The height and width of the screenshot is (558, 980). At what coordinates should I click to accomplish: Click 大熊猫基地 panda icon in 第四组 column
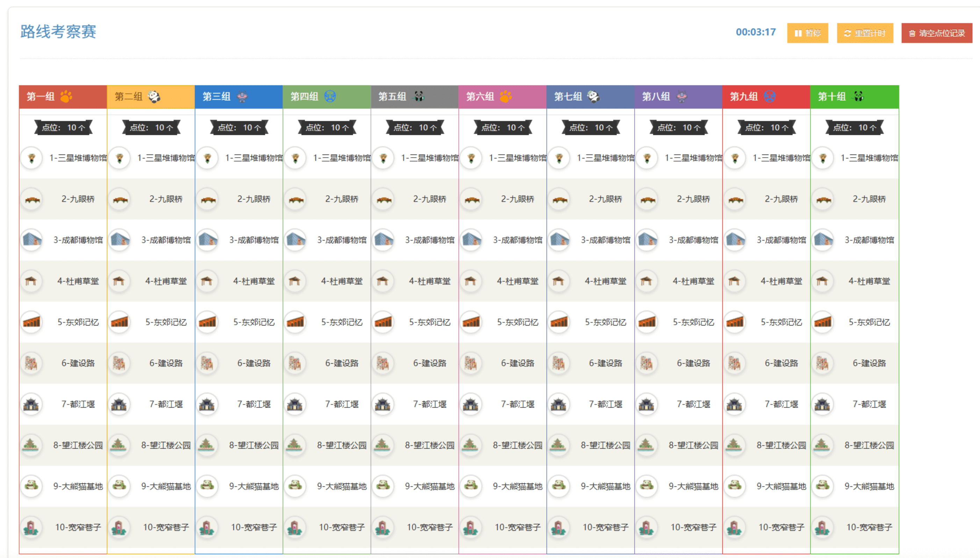click(x=295, y=486)
